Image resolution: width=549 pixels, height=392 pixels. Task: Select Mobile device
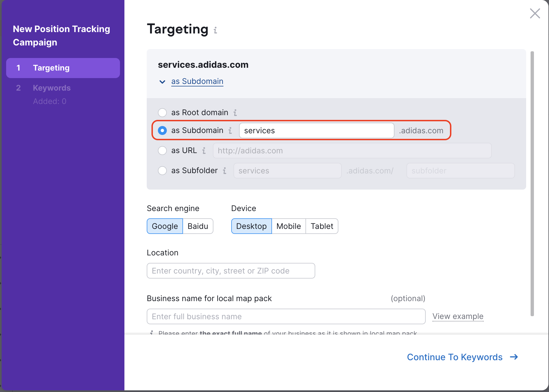pyautogui.click(x=289, y=226)
